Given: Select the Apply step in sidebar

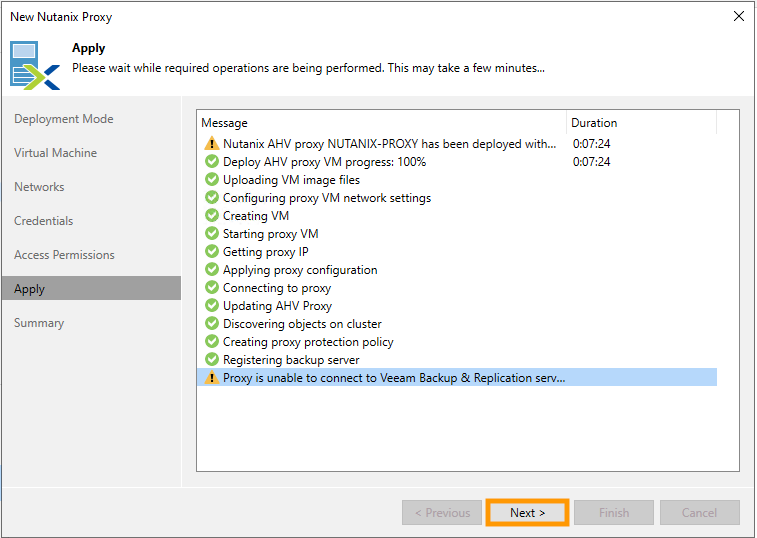Looking at the screenshot, I should [x=91, y=288].
